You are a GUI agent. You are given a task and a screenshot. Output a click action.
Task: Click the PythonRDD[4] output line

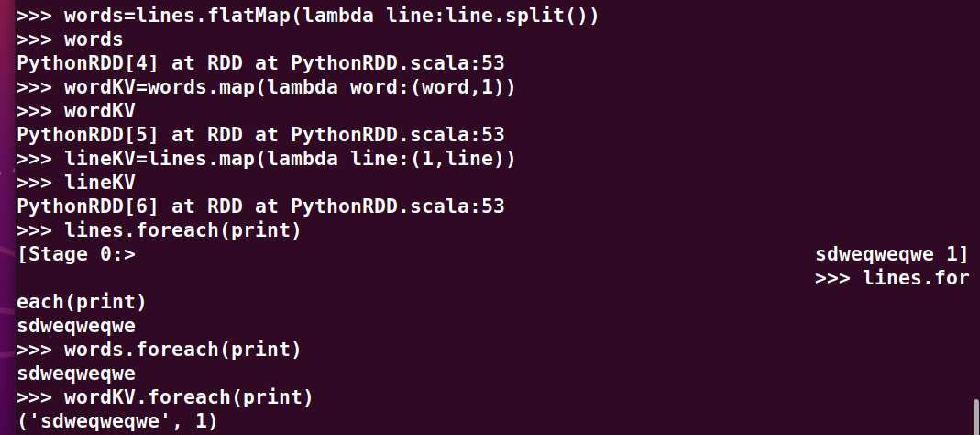tap(260, 64)
